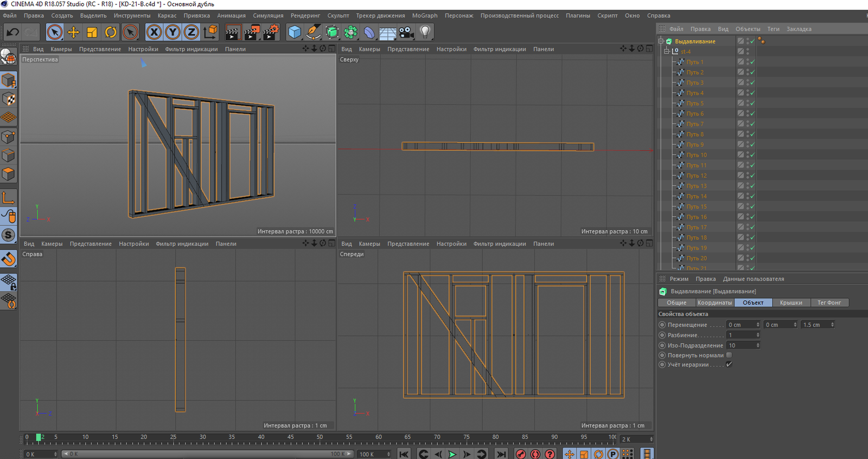Add a Light object from toolbar
Viewport: 868px width, 459px height.
[425, 33]
